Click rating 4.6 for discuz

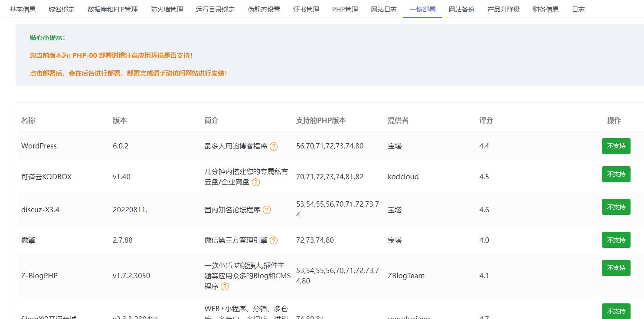[x=484, y=210]
